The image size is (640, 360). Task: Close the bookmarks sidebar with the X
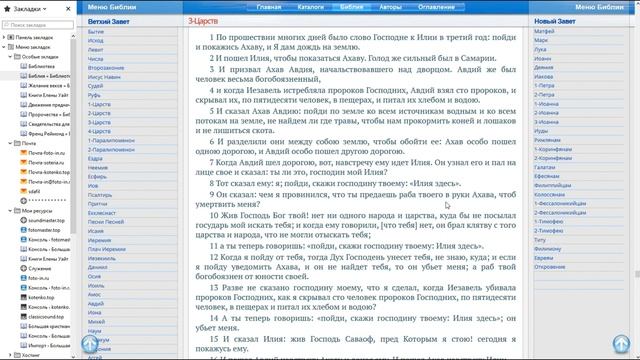click(68, 9)
